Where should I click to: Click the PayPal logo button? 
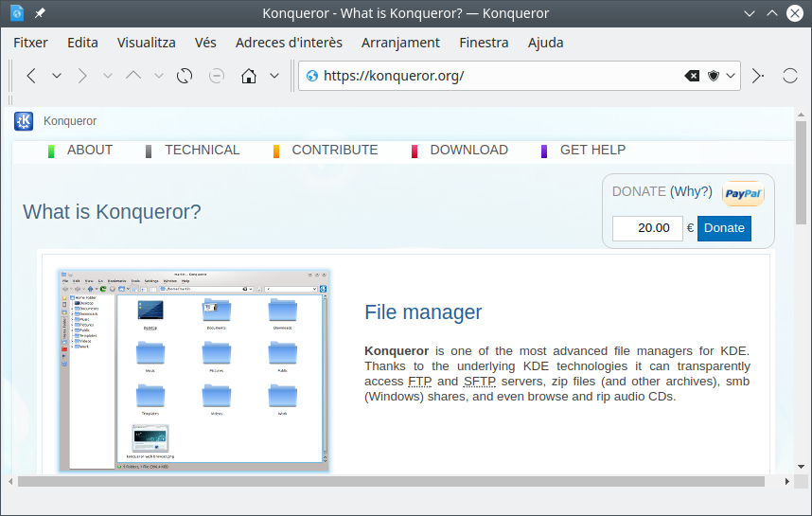(743, 193)
